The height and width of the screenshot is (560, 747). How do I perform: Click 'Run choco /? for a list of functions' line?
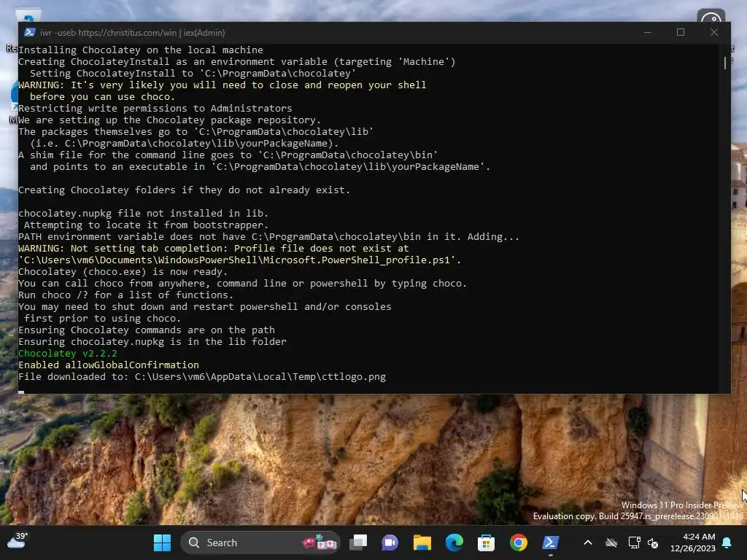tap(125, 295)
